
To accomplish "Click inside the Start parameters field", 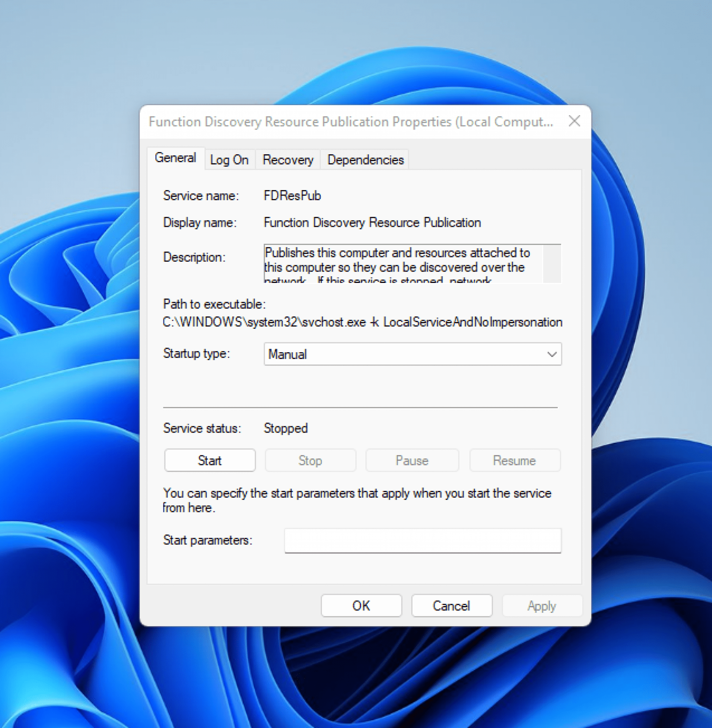I will pyautogui.click(x=423, y=541).
